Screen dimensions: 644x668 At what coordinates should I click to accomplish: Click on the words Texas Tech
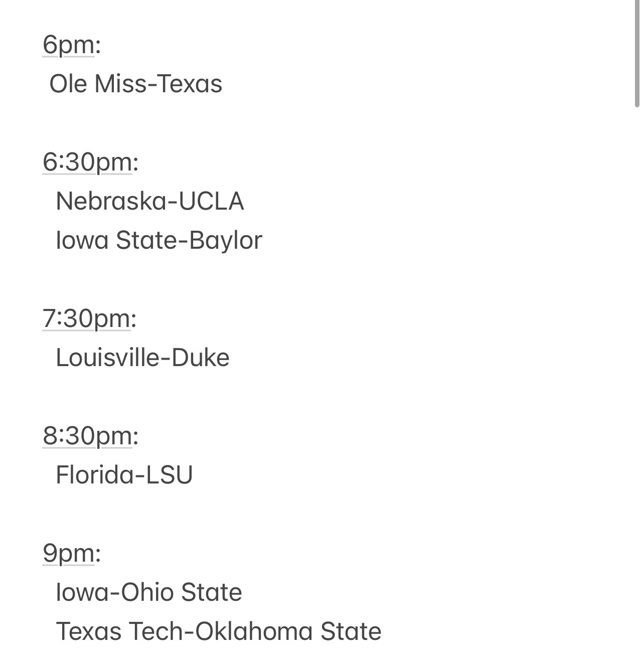(x=120, y=631)
